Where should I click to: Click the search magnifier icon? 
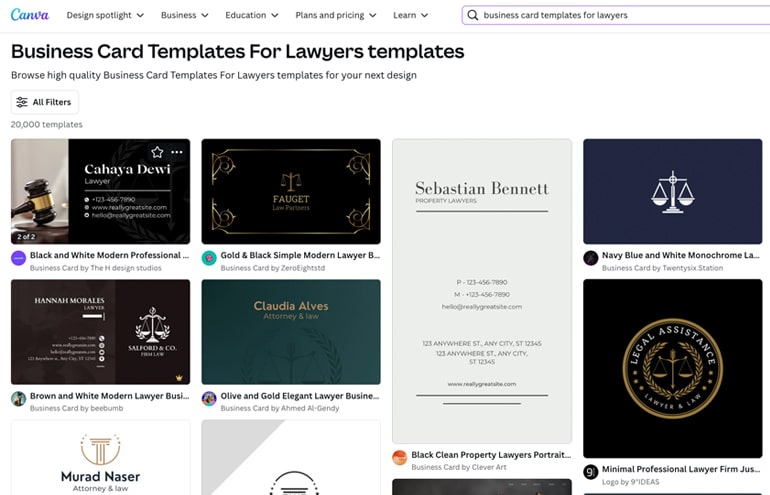tap(472, 16)
